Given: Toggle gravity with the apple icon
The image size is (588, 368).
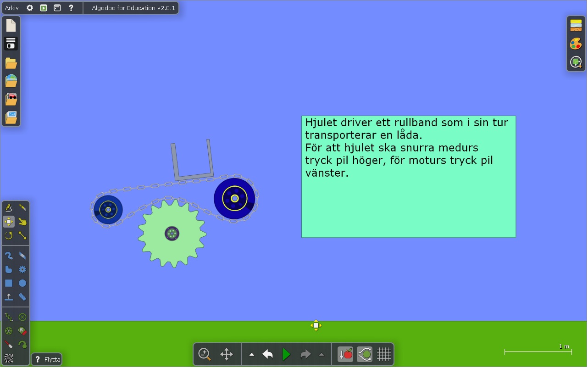Looking at the screenshot, I should [x=345, y=355].
